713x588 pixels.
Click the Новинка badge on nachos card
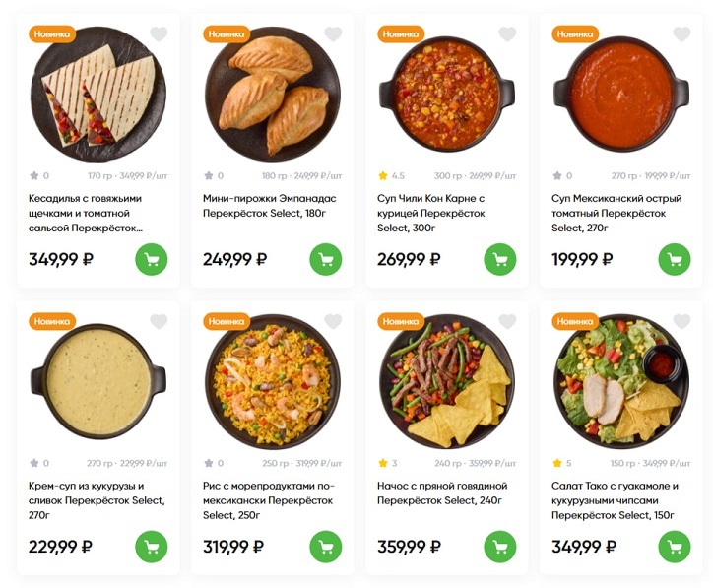tap(401, 321)
